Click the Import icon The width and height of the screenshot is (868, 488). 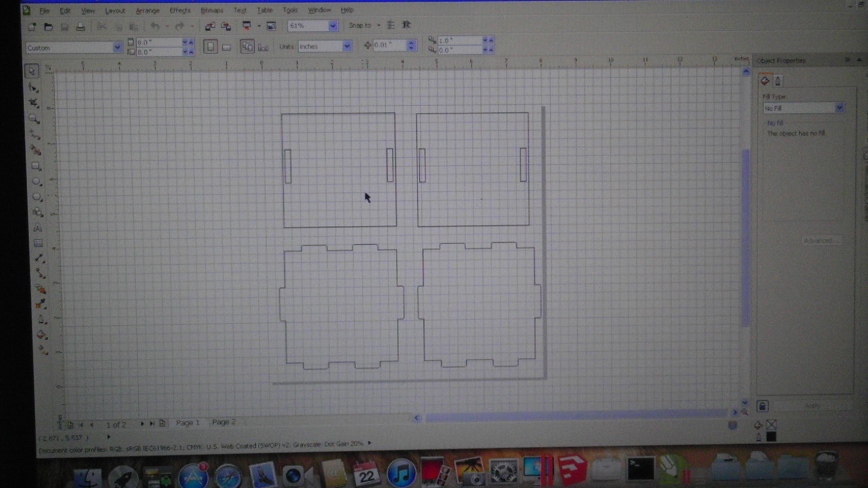pyautogui.click(x=210, y=26)
